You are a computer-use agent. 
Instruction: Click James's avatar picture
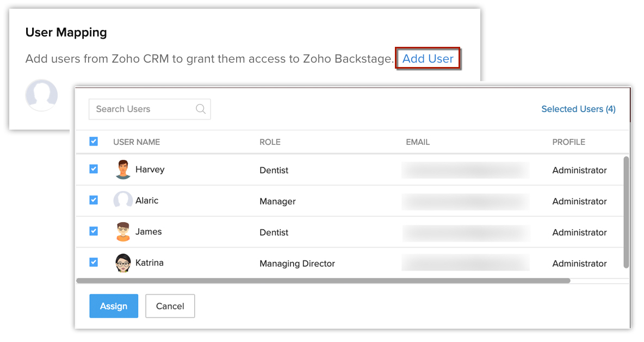(x=123, y=232)
